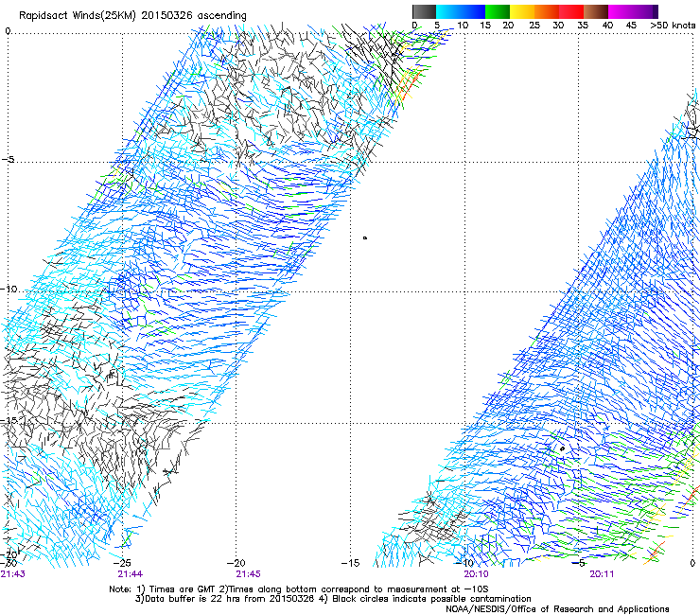Screen dimensions: 700x615
Task: Click the orange 25-30 knots legend swatch
Action: [547, 11]
